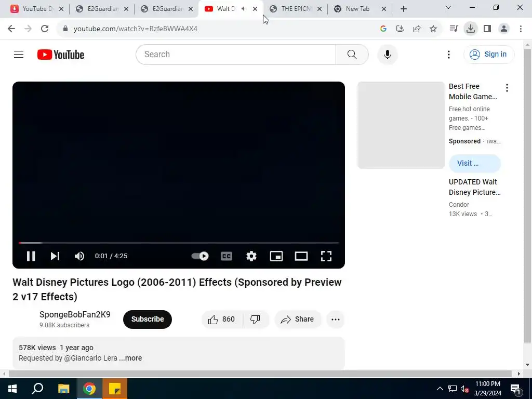Open the notification center

515,389
